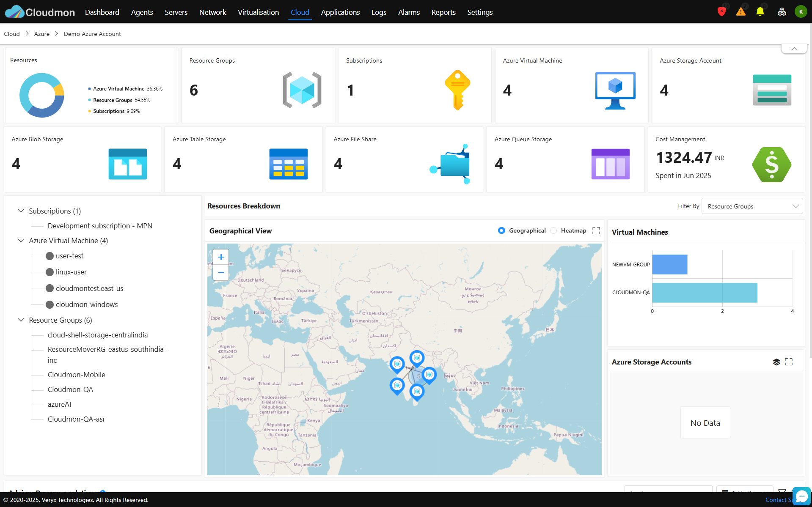The image size is (812, 507).
Task: Click the layers icon in Azure Storage Accounts
Action: tap(776, 362)
